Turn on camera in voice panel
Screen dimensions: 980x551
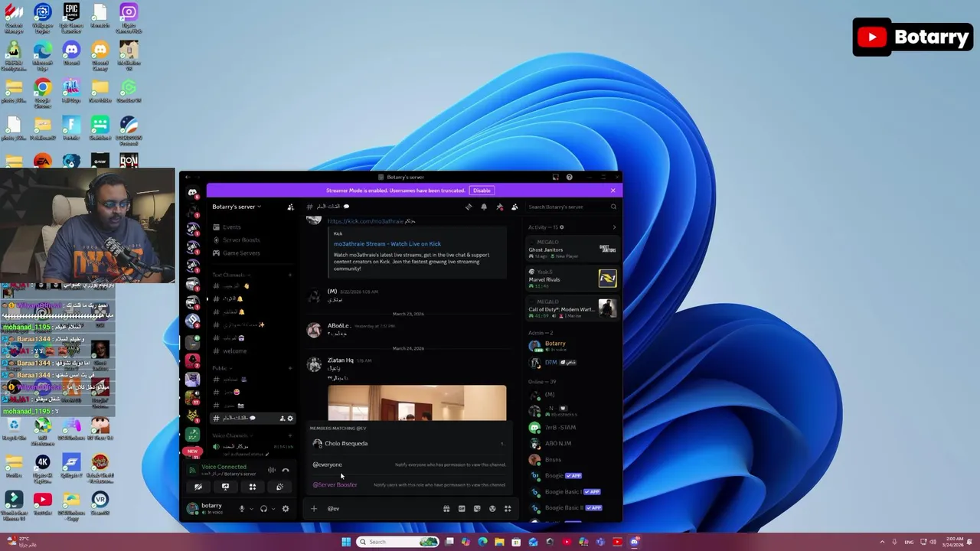click(198, 487)
